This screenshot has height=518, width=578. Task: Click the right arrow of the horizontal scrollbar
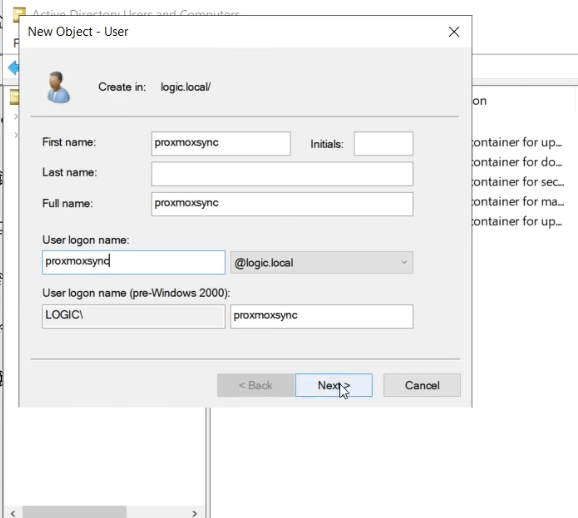coord(194,513)
